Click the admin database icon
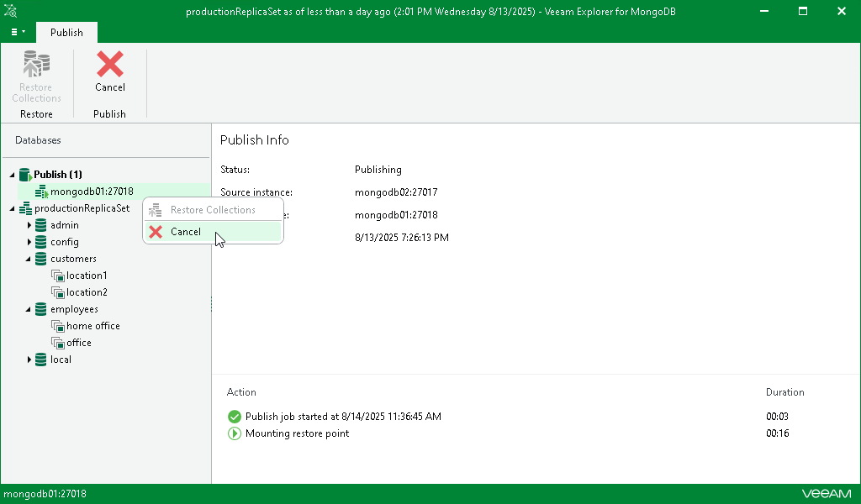This screenshot has height=504, width=861. (x=40, y=225)
